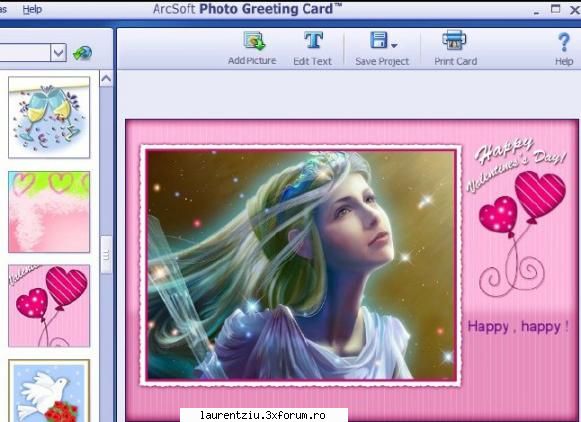581x422 pixels.
Task: Click the template list scroll-up arrow
Action: coord(106,79)
